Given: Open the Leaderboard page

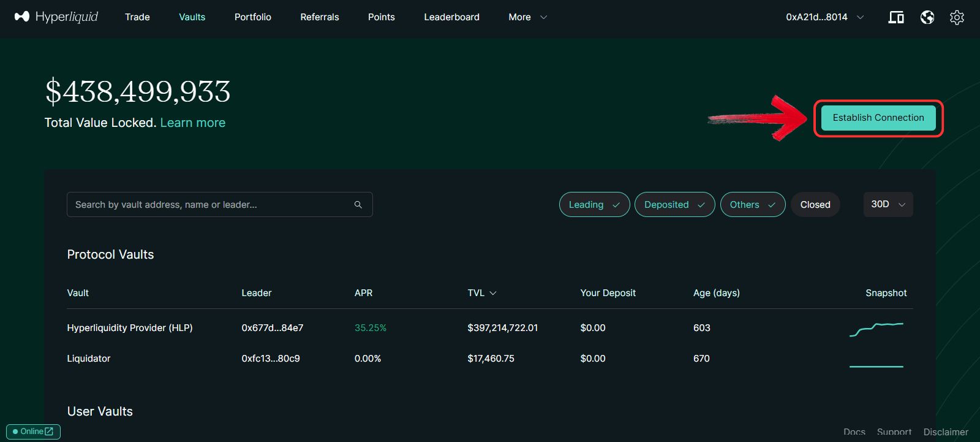Looking at the screenshot, I should click(452, 17).
